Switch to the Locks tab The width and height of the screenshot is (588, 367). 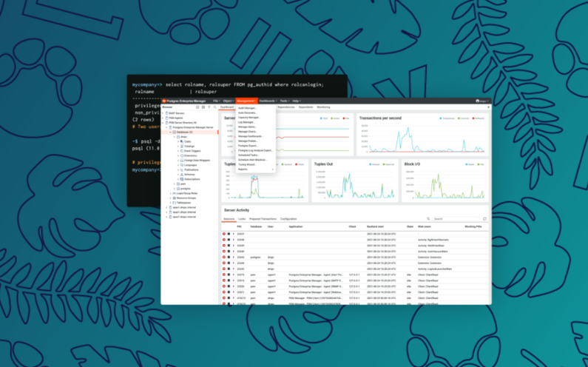[243, 219]
